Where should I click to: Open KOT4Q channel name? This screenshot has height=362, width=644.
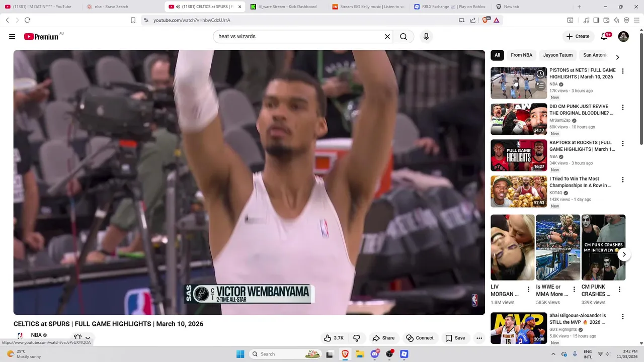tap(556, 193)
